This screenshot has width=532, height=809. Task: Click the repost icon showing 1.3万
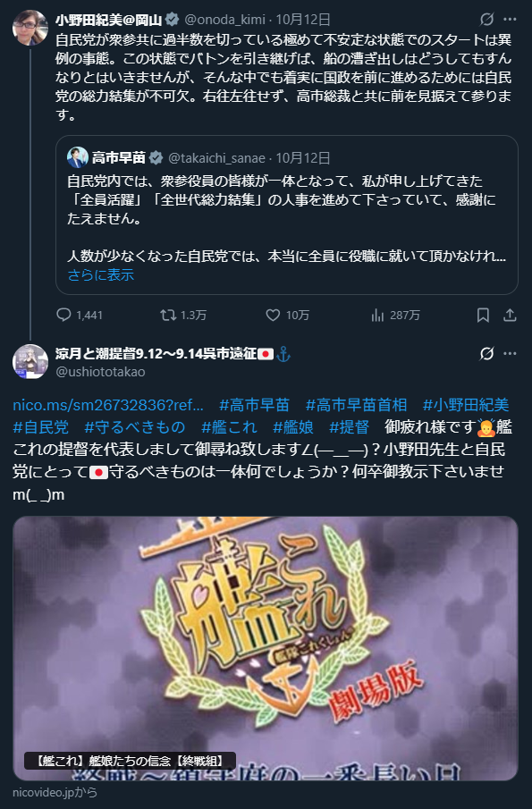168,315
